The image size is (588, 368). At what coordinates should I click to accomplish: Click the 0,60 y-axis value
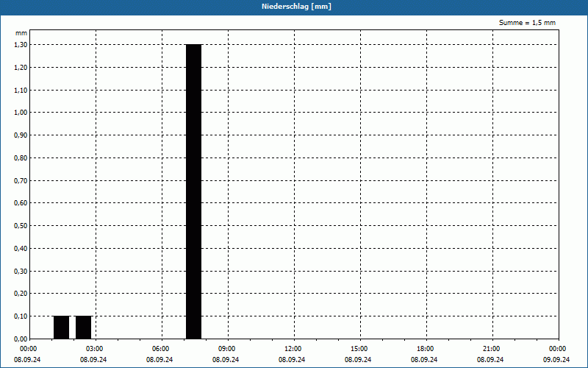pos(21,203)
